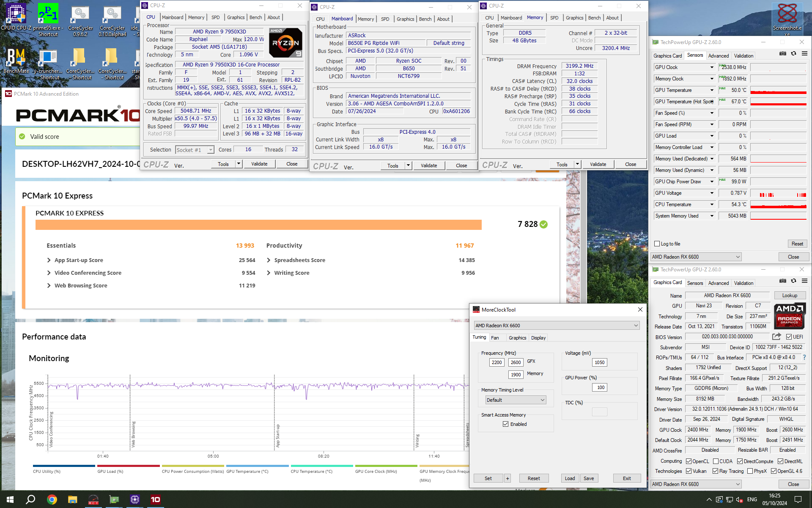812x508 pixels.
Task: Switch to Display tab in MoreClockTool
Action: tap(538, 338)
